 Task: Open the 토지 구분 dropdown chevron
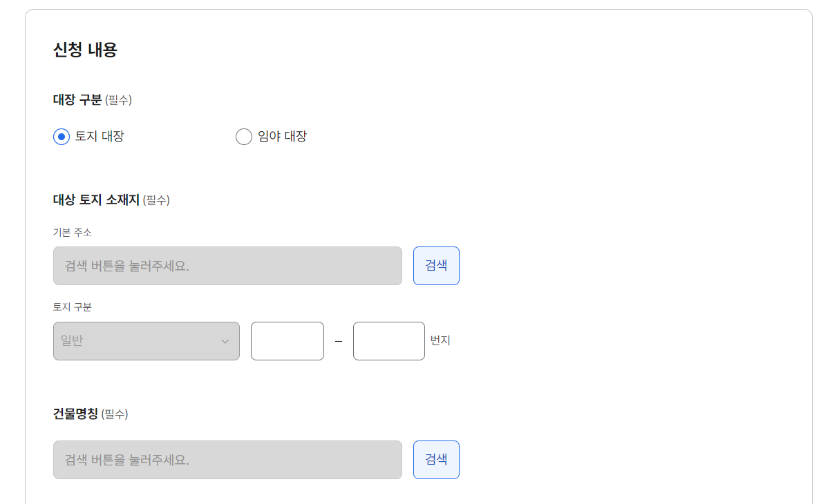pyautogui.click(x=226, y=340)
